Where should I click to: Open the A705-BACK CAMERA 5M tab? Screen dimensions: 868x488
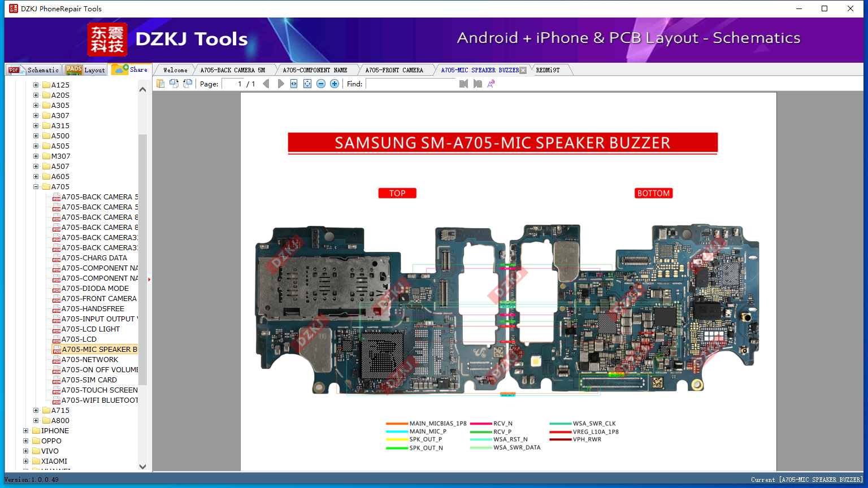click(233, 70)
